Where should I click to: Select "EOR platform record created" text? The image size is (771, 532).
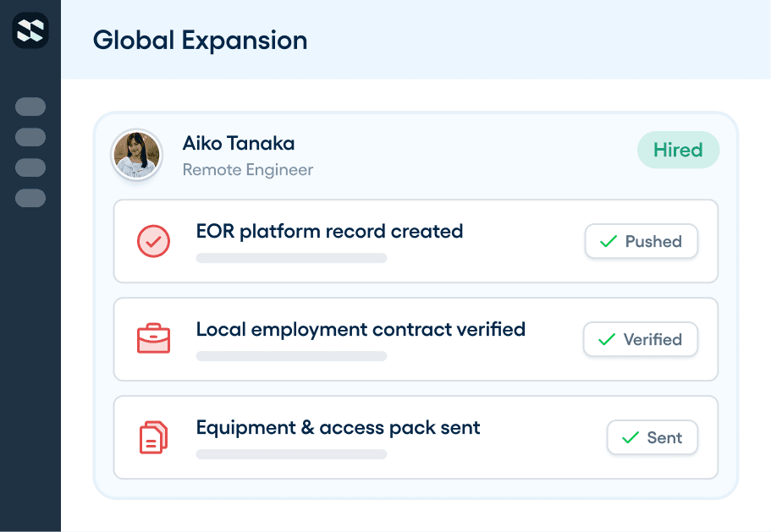click(x=329, y=232)
